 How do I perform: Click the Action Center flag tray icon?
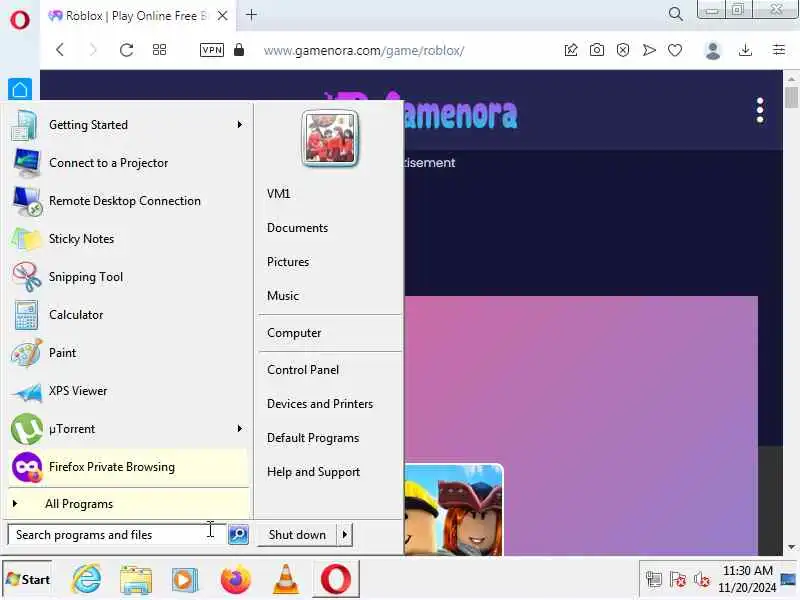coord(678,579)
